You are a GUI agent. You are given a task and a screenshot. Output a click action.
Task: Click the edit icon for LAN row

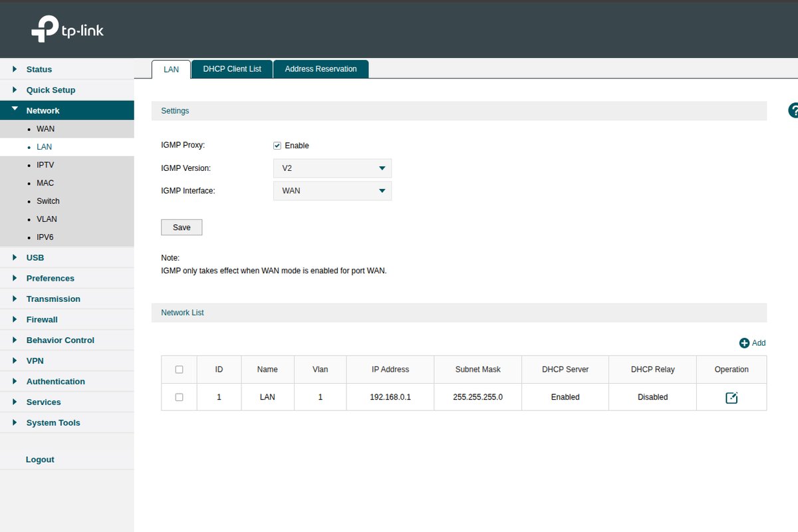click(x=731, y=398)
